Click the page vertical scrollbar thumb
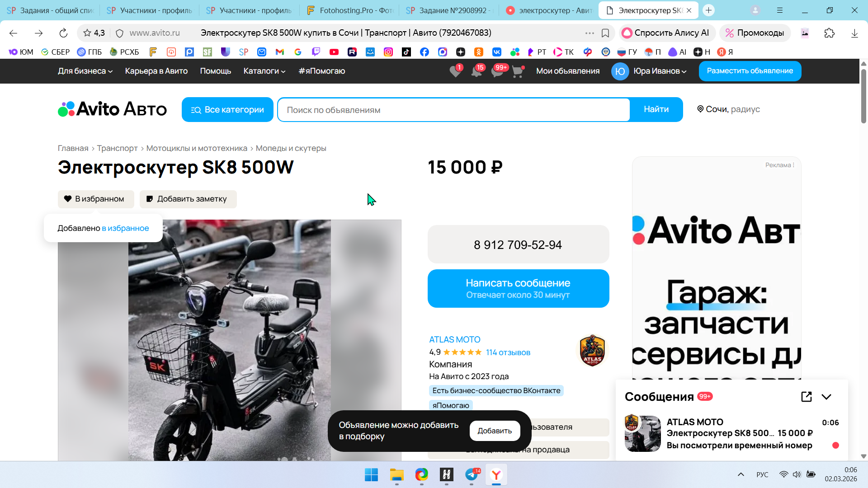 [x=863, y=96]
